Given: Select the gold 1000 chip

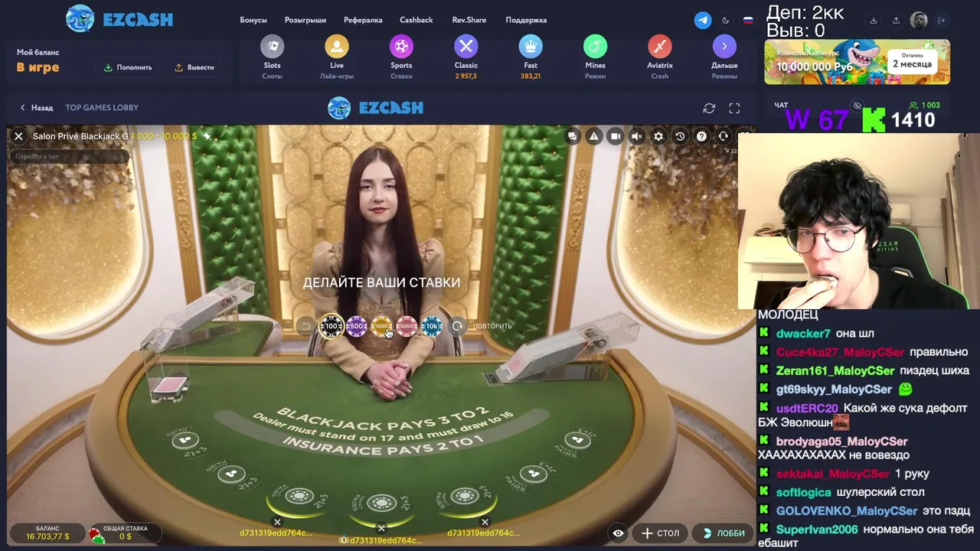Looking at the screenshot, I should [381, 326].
